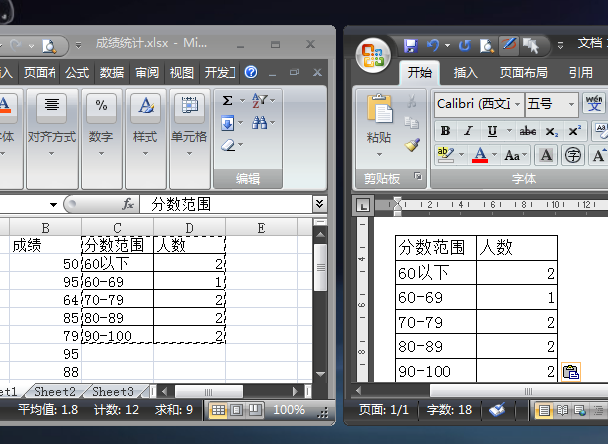
Task: Open font color dropdown arrow in Word
Action: click(x=494, y=155)
